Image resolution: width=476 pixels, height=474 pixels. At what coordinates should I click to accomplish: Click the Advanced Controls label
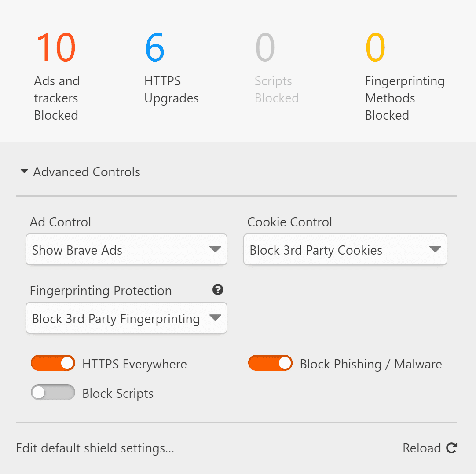(87, 172)
